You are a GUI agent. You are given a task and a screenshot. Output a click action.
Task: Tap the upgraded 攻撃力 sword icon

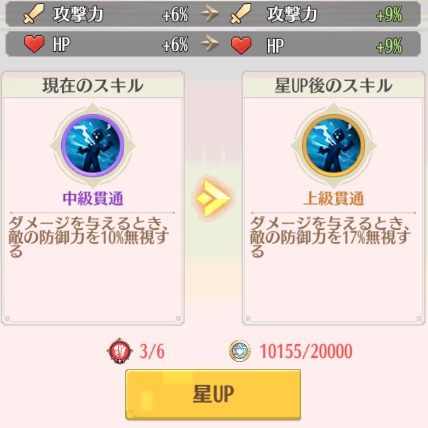[241, 14]
